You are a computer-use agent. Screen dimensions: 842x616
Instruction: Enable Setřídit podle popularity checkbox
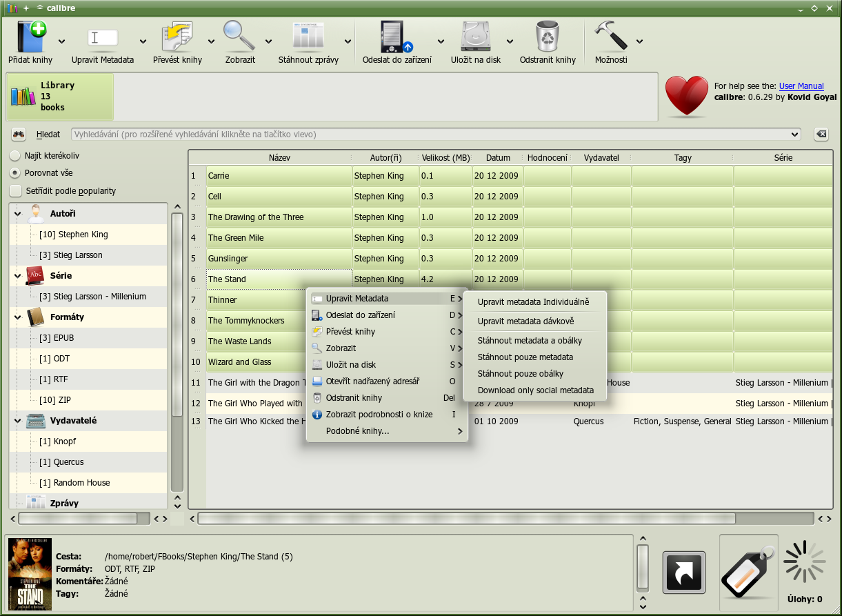click(15, 191)
